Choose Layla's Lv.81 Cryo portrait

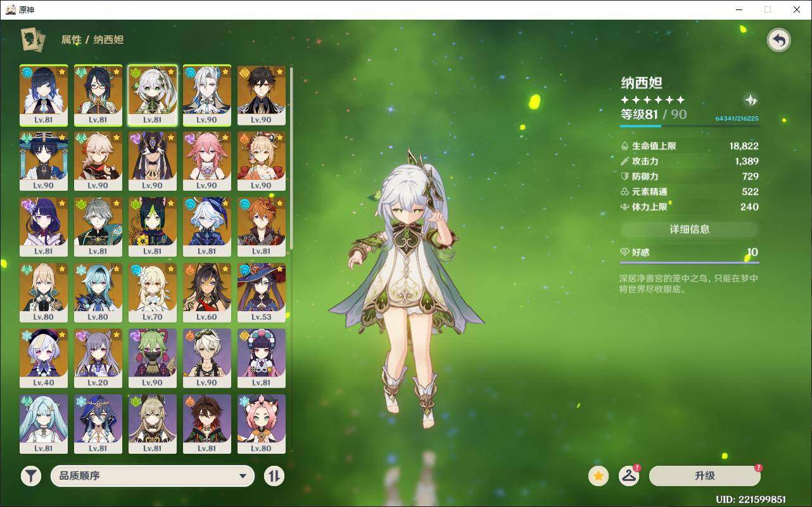coord(98,424)
